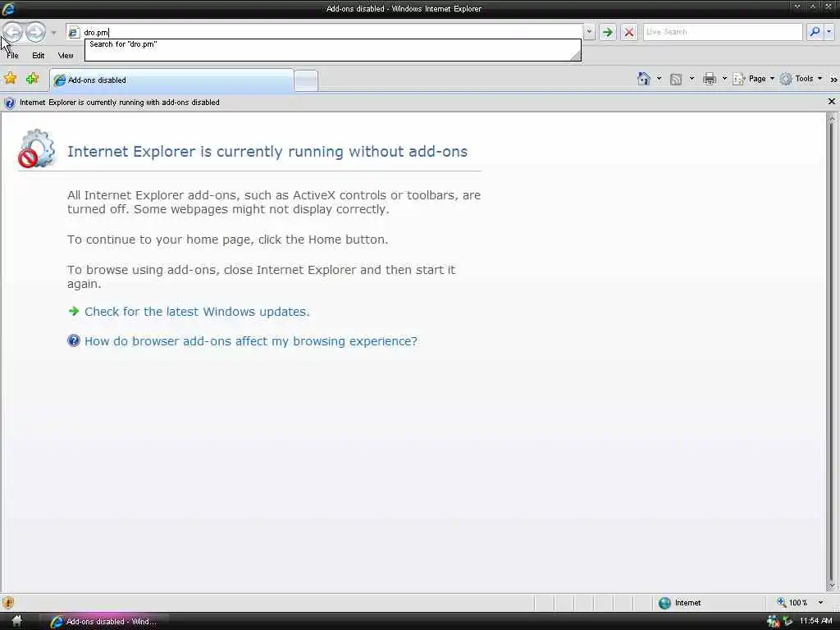
Task: Click the green Go arrow button
Action: point(608,32)
